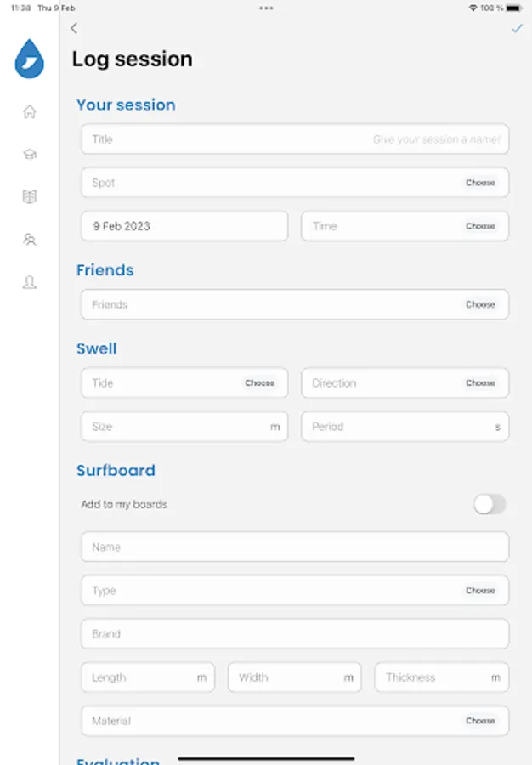Choose the Tide value
The height and width of the screenshot is (765, 532).
point(259,383)
